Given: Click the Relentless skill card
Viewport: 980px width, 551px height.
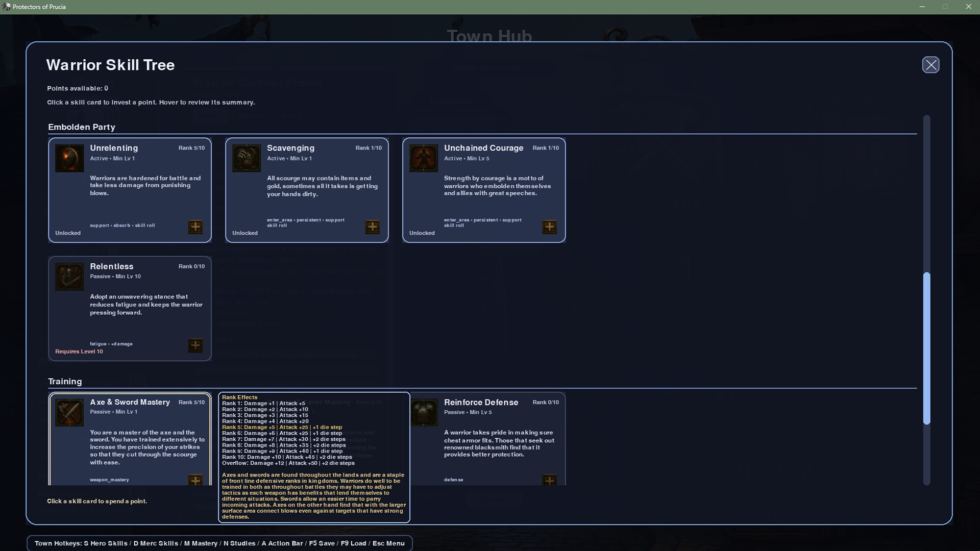Looking at the screenshot, I should pos(130,316).
